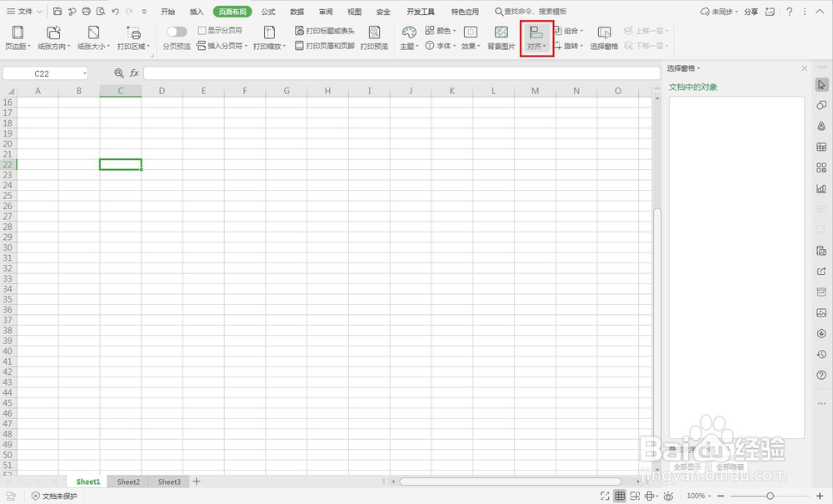Open the history clock icon in right sidebar
The width and height of the screenshot is (833, 504).
point(821,354)
